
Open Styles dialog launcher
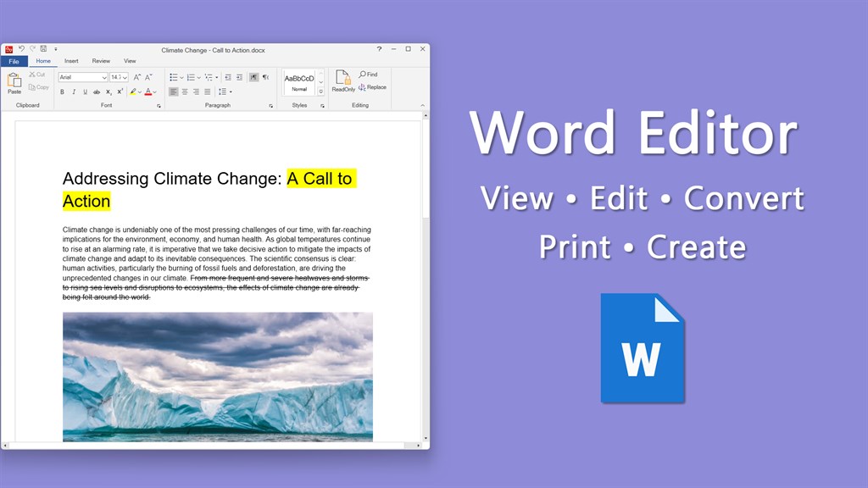pyautogui.click(x=322, y=106)
